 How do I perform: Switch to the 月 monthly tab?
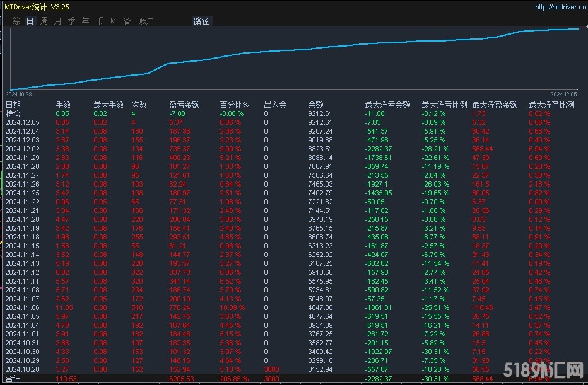(x=58, y=21)
